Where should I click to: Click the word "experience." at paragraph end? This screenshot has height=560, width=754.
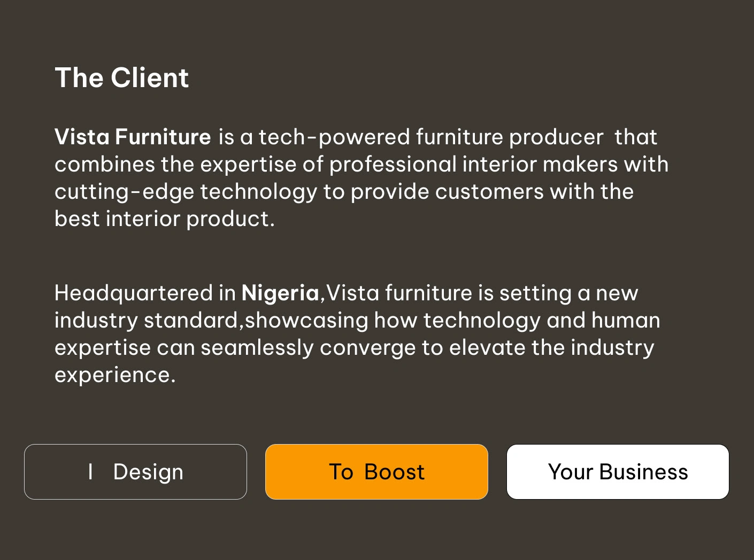coord(115,375)
